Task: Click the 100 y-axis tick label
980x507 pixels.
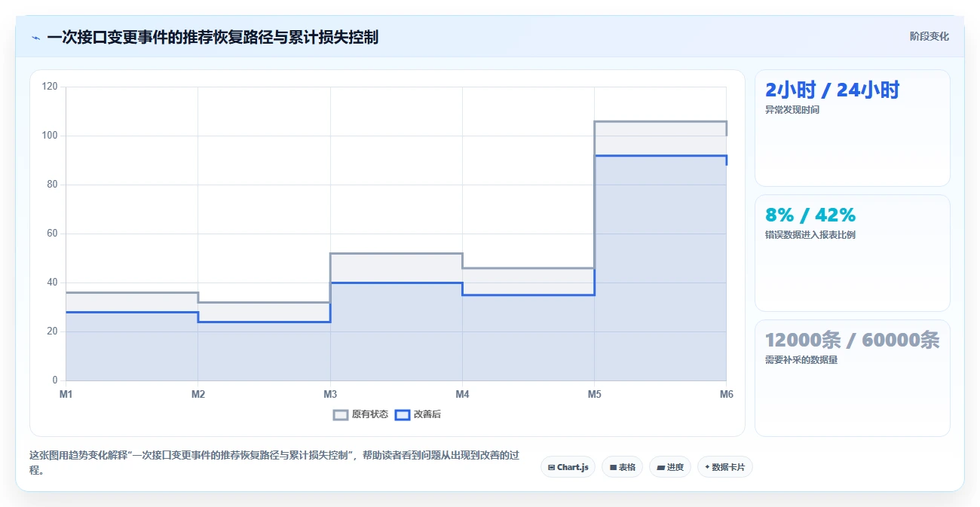Action: pyautogui.click(x=50, y=136)
